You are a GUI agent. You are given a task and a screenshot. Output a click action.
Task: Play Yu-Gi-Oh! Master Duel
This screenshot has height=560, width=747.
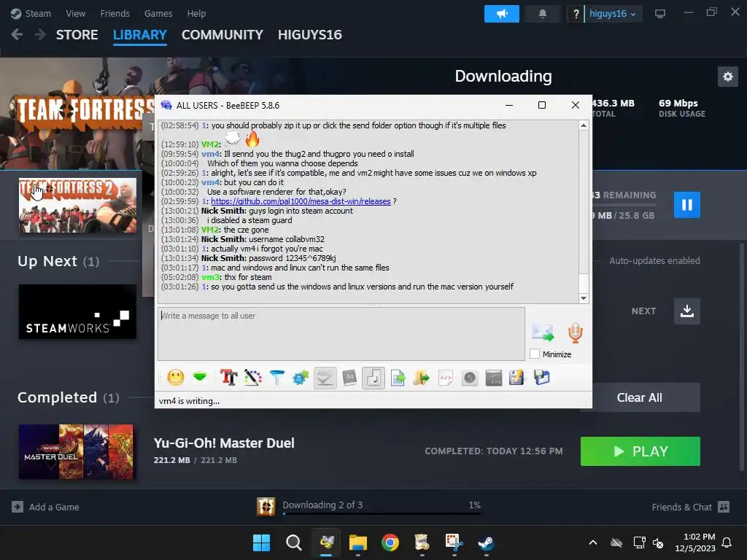pyautogui.click(x=640, y=451)
